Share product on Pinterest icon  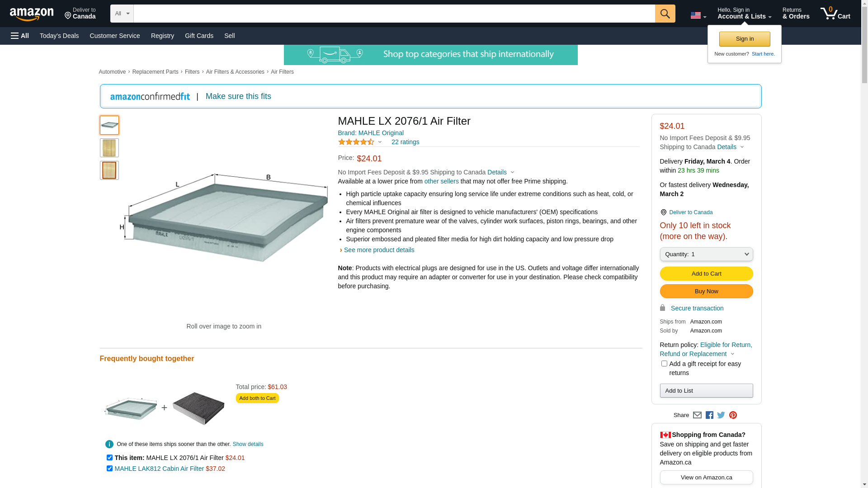pos(733,415)
